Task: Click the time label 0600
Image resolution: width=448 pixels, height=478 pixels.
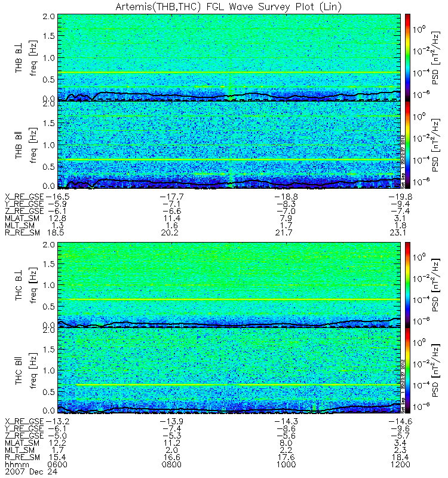Action: tap(57, 465)
